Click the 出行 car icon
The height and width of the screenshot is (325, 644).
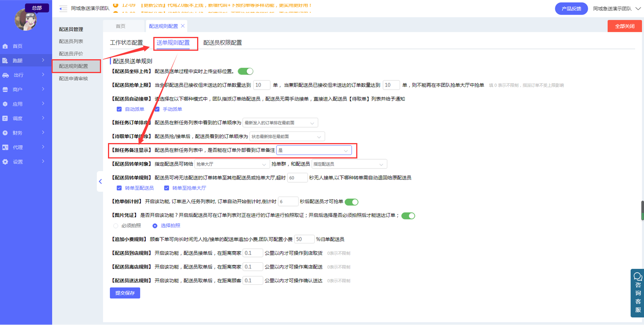5,75
